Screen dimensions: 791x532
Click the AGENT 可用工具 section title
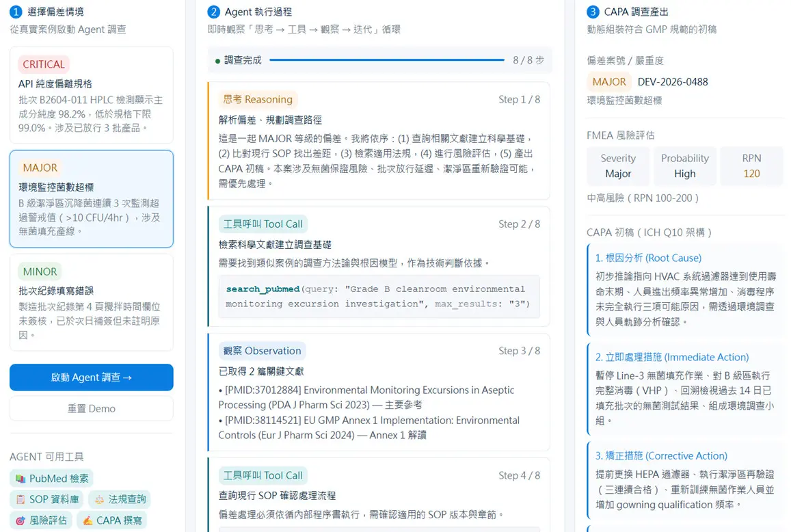point(46,457)
